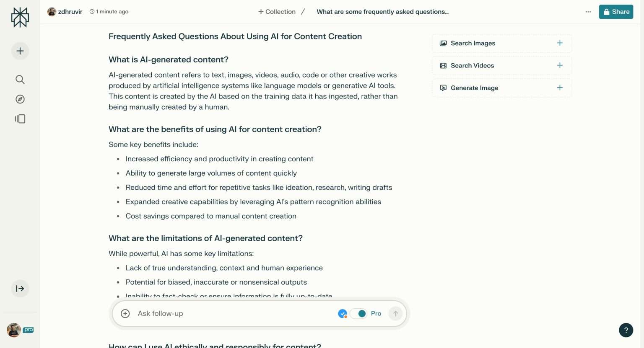
Task: Open search using the magnifier icon
Action: click(20, 79)
